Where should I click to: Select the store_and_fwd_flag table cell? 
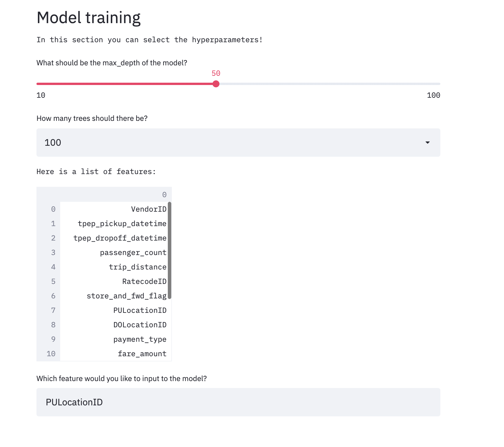tap(126, 296)
